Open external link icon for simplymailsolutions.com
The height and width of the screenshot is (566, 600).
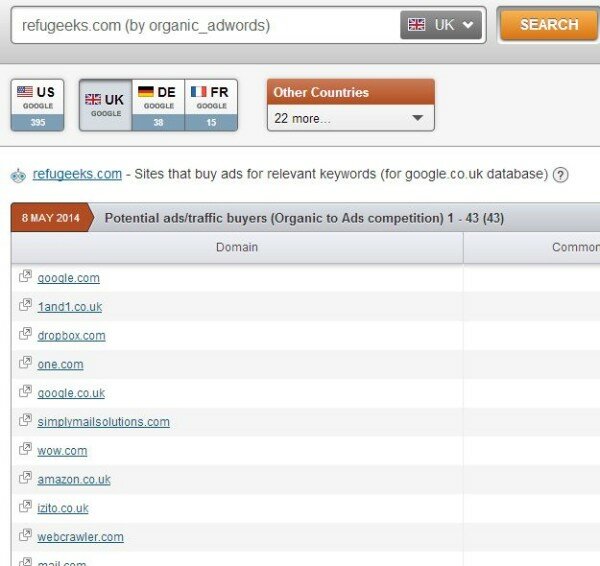pos(25,420)
